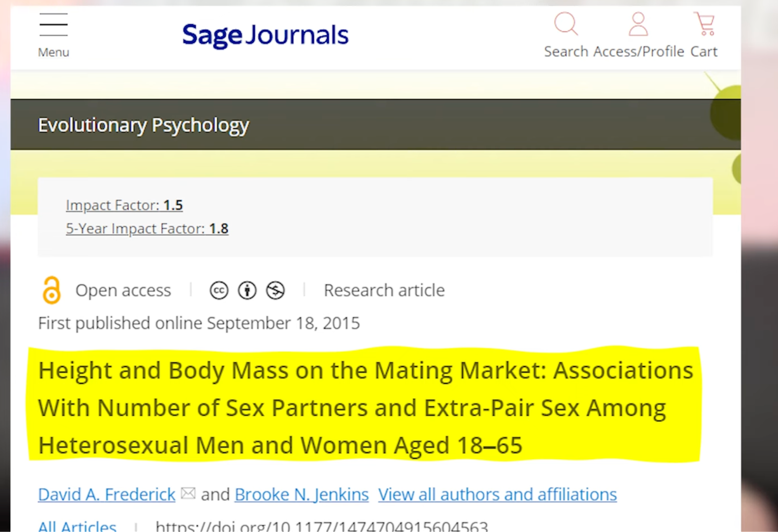778x532 pixels.
Task: Click the attribution person license icon
Action: click(247, 291)
